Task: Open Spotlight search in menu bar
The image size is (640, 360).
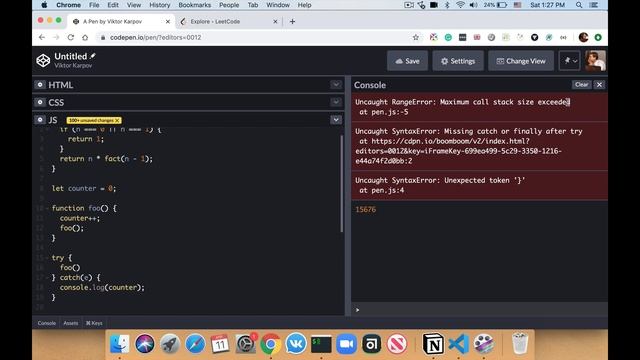Action: point(579,5)
